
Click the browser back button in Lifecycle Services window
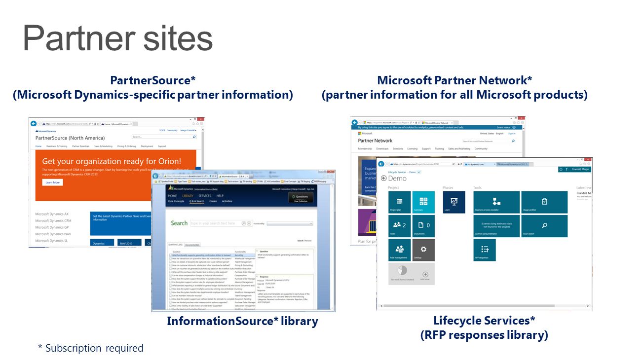[x=381, y=164]
